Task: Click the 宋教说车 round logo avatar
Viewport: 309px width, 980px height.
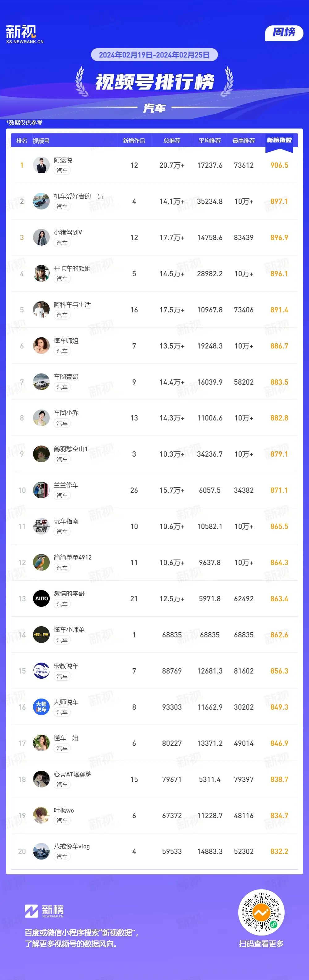Action: click(41, 671)
